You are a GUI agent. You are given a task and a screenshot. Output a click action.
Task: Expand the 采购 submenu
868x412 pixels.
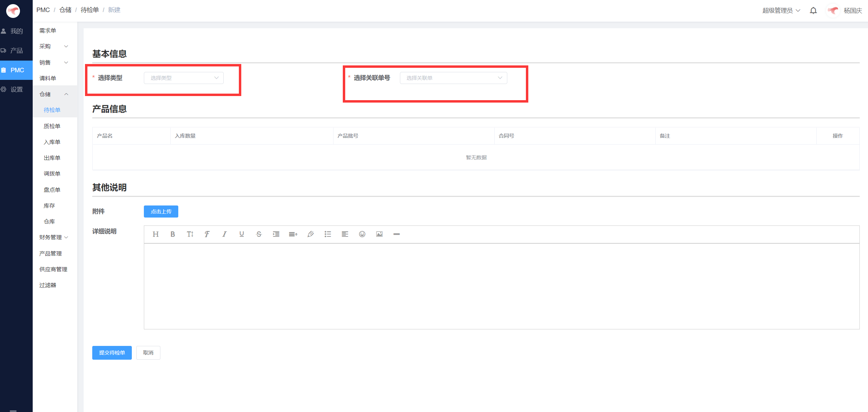point(54,46)
